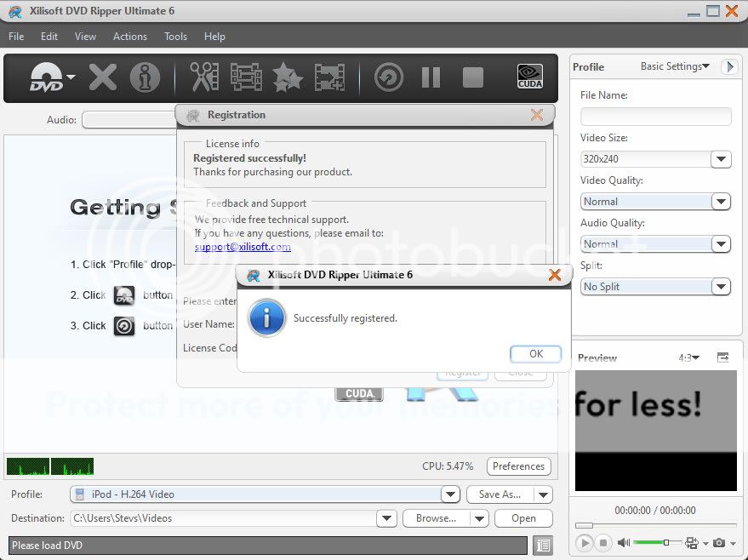Expand the Browse dropdown arrow

point(479,518)
